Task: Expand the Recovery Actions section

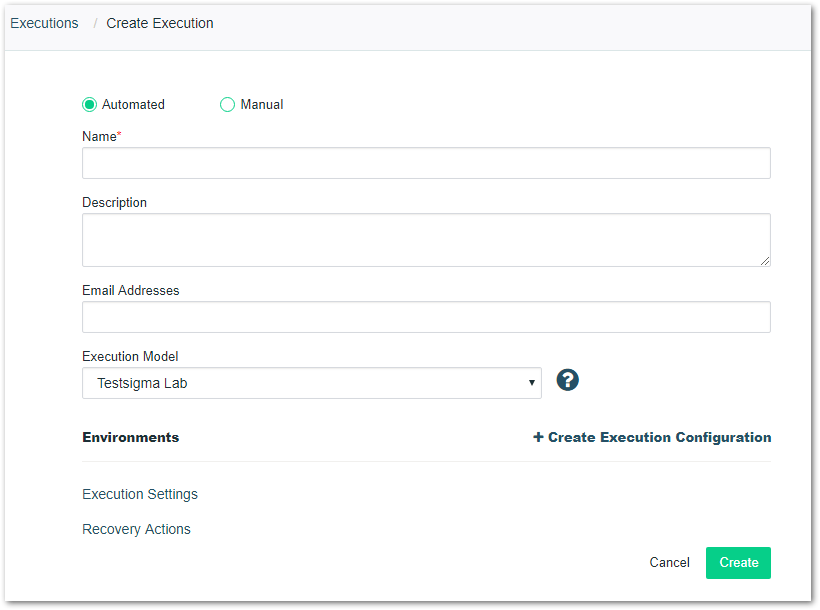Action: coord(136,529)
